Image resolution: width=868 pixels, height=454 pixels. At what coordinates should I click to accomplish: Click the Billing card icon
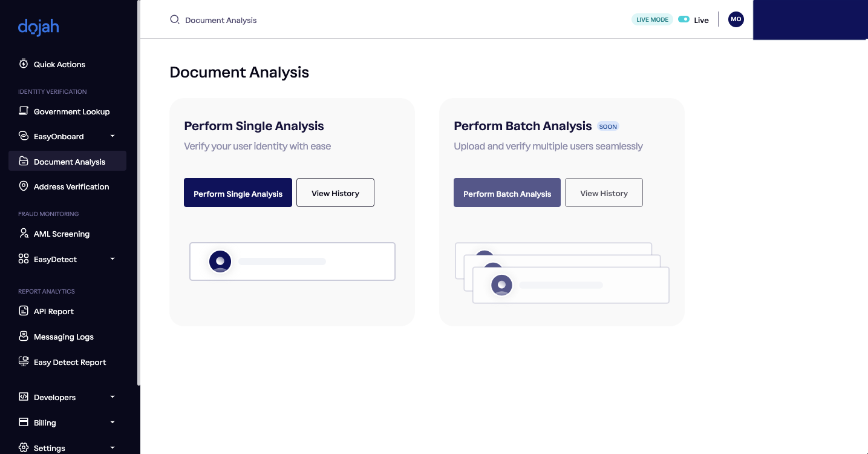[x=24, y=422]
